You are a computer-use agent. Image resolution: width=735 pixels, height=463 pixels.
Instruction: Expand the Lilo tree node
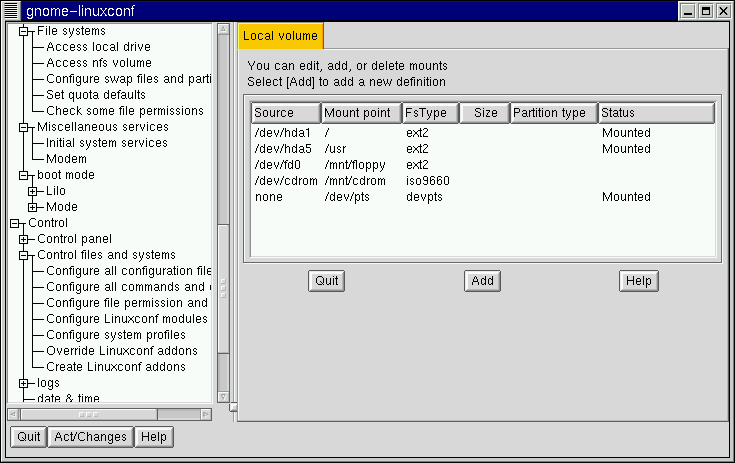[32, 191]
